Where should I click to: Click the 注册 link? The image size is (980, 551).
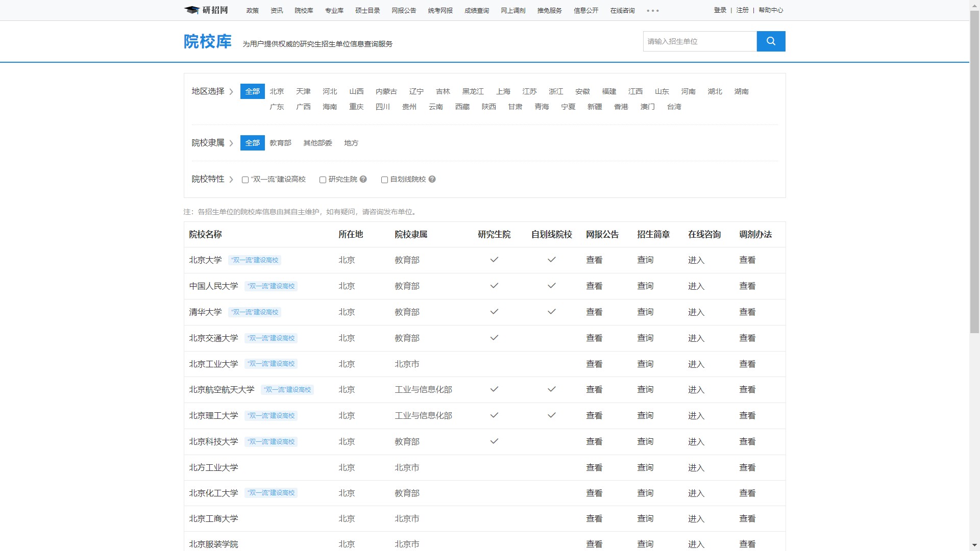pyautogui.click(x=742, y=10)
